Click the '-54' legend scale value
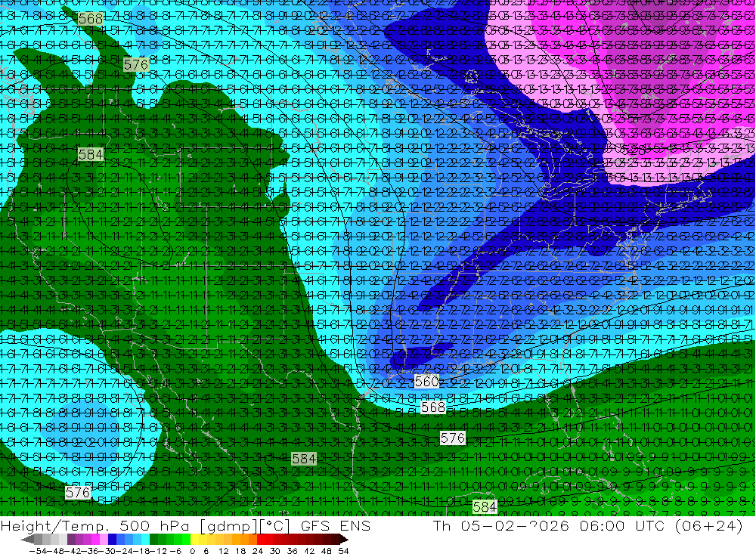Screen dimensions: 756x554 pyautogui.click(x=37, y=551)
